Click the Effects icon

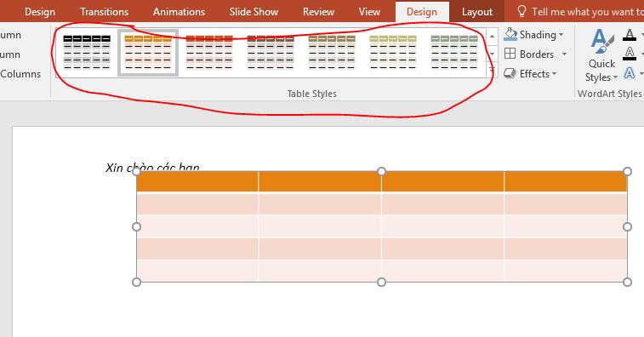510,73
